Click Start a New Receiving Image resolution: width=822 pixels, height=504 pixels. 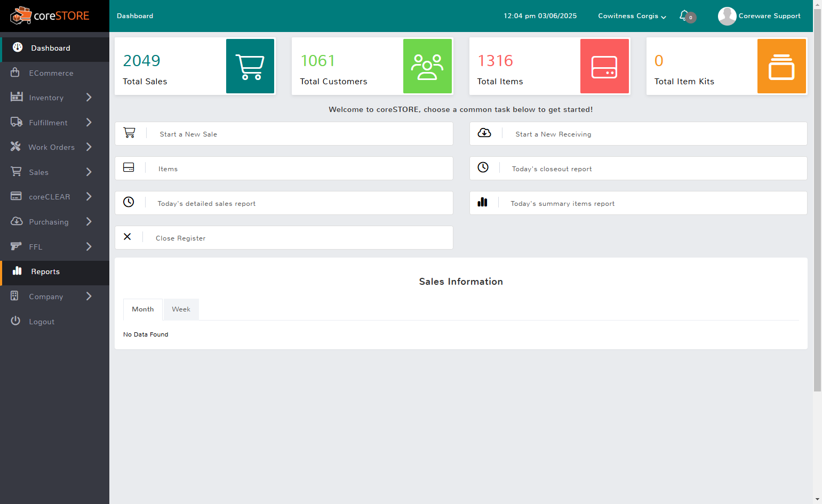click(639, 134)
